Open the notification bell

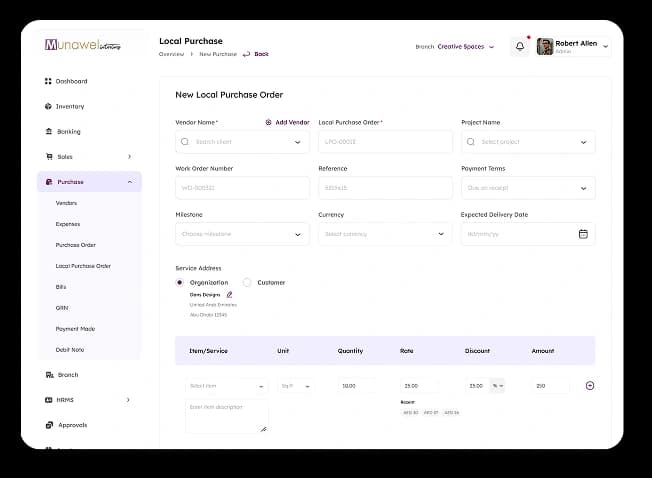520,46
